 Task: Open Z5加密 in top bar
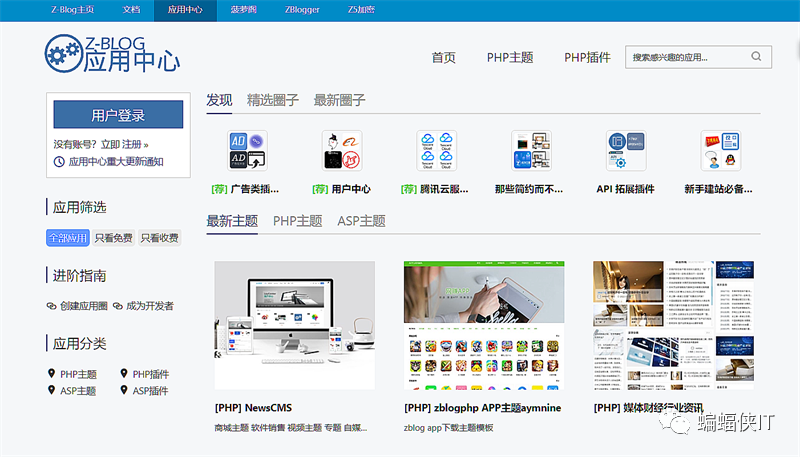tap(361, 10)
